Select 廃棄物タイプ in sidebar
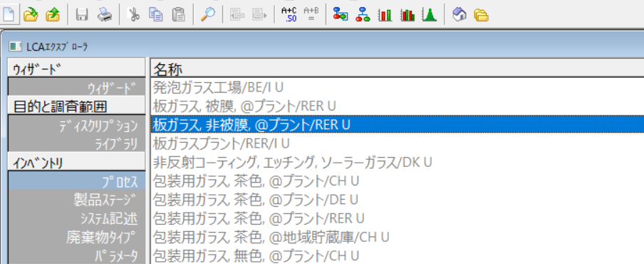 pyautogui.click(x=76, y=237)
